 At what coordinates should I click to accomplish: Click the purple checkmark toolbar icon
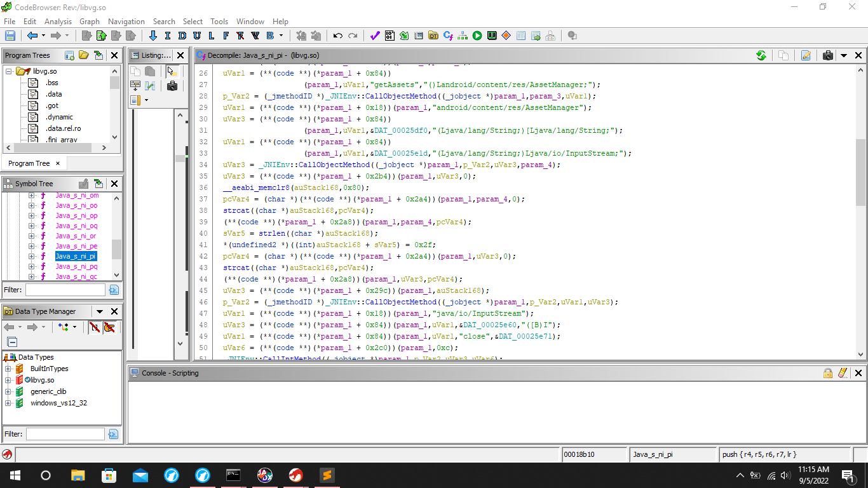click(x=375, y=36)
